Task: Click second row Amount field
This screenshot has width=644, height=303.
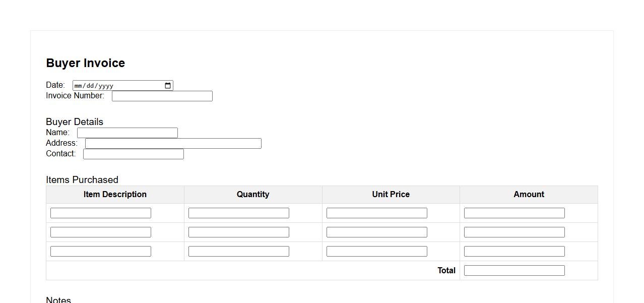Action: 514,232
